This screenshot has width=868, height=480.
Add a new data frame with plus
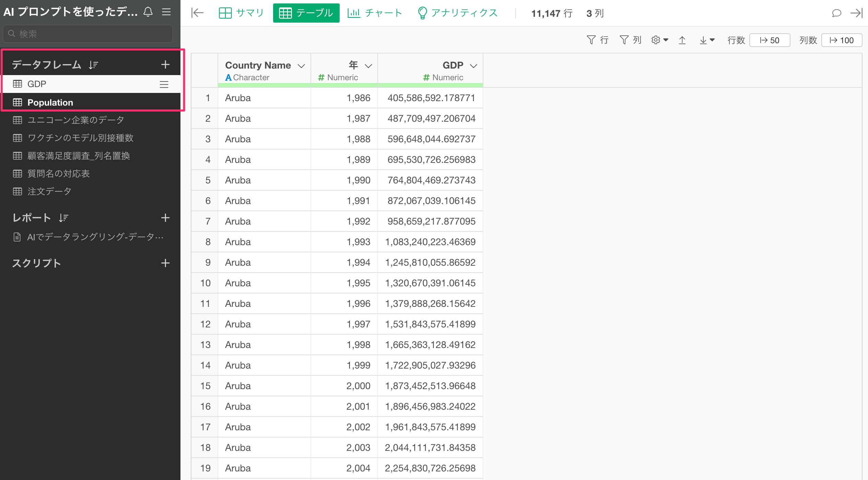pyautogui.click(x=165, y=64)
